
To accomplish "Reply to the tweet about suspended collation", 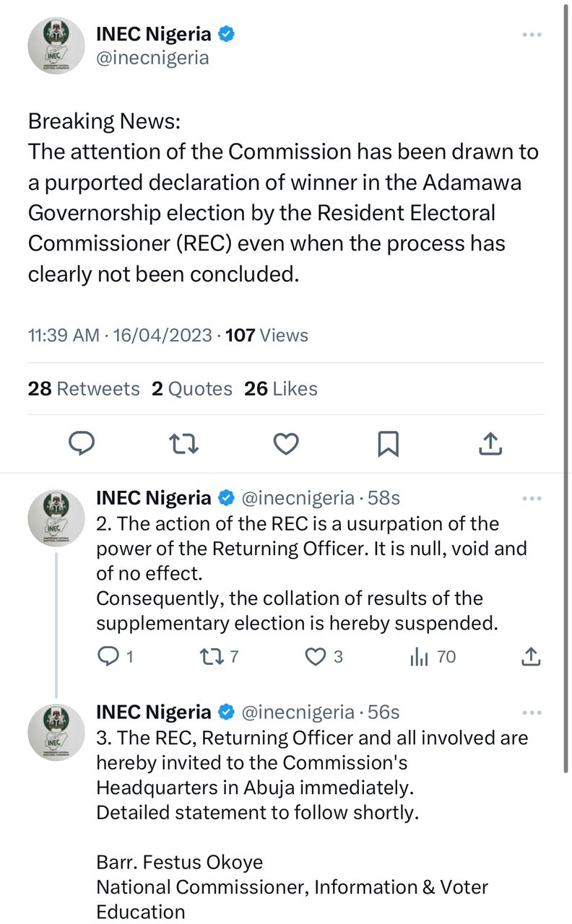I will [x=109, y=657].
